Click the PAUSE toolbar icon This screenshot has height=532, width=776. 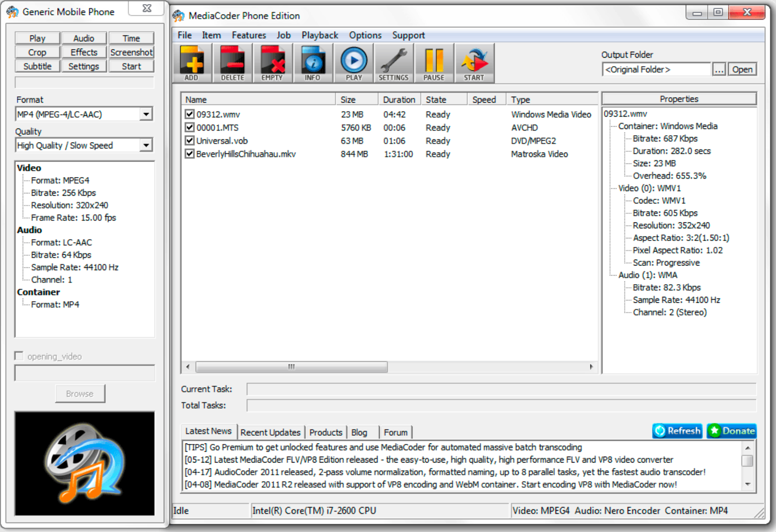click(433, 63)
